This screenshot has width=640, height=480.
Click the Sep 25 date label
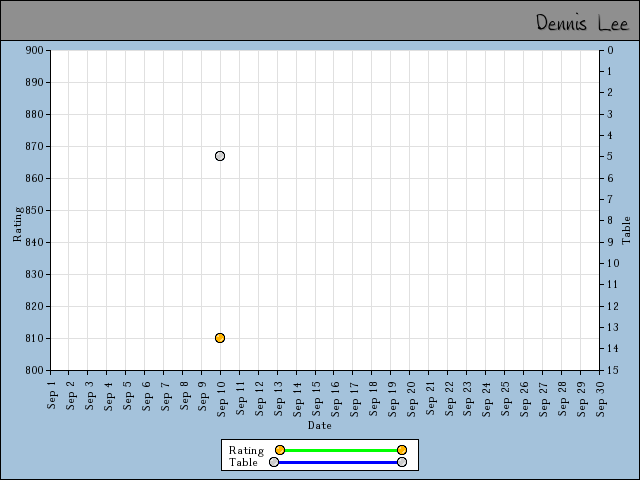[x=505, y=399]
